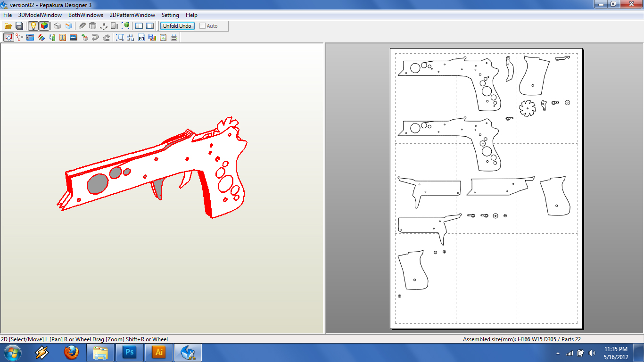644x362 pixels.
Task: Open the File menu
Action: (8, 15)
